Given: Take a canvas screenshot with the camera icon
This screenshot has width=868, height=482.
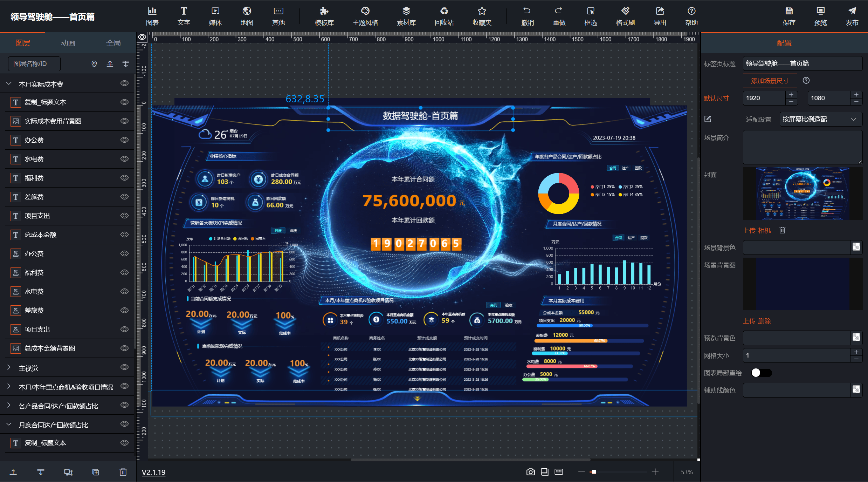Looking at the screenshot, I should tap(530, 472).
